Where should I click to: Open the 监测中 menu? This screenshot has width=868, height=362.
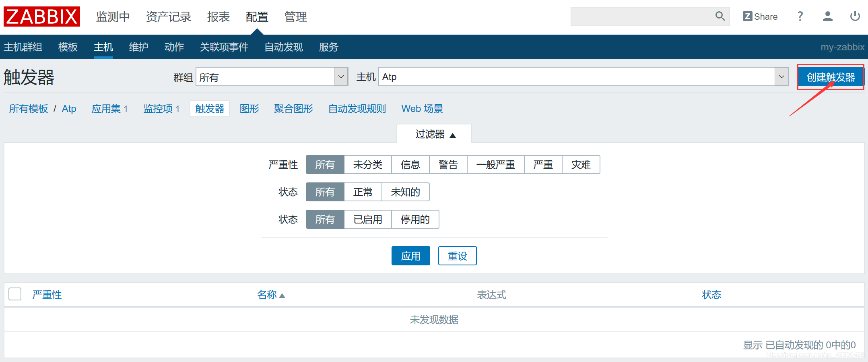[113, 17]
